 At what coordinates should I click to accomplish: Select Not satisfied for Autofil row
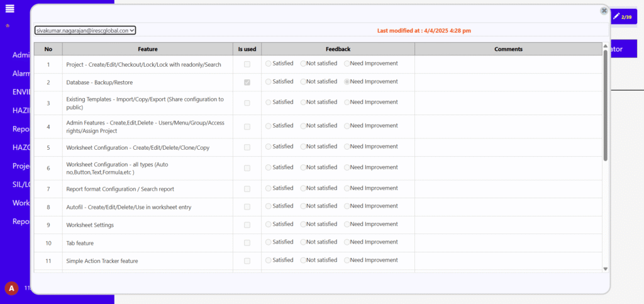pyautogui.click(x=304, y=207)
